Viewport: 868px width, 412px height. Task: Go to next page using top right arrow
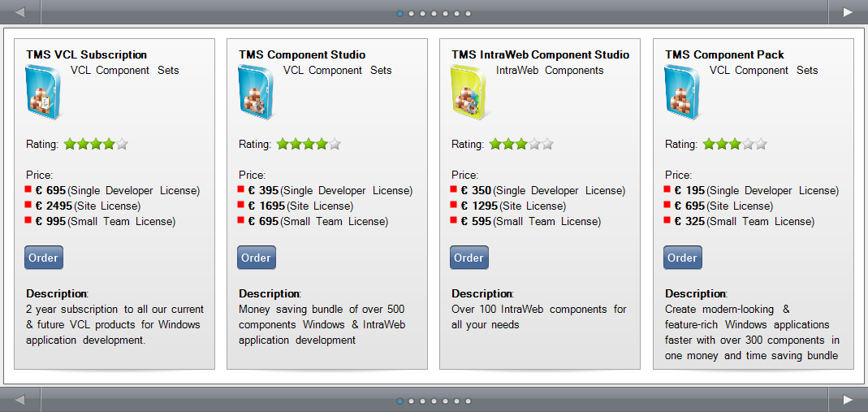(x=848, y=12)
